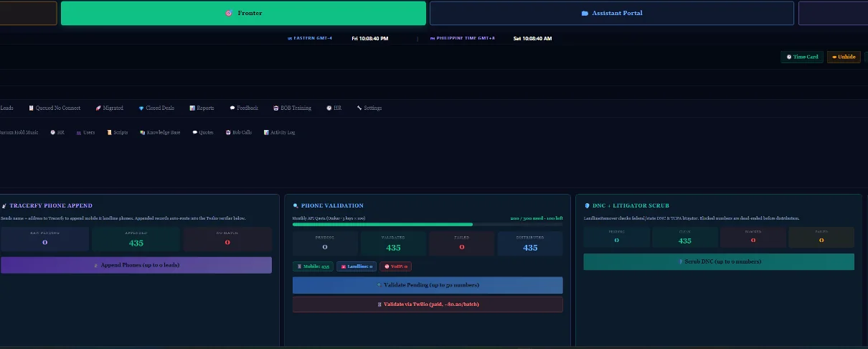
Task: Open Settings in the top nav
Action: pos(369,108)
